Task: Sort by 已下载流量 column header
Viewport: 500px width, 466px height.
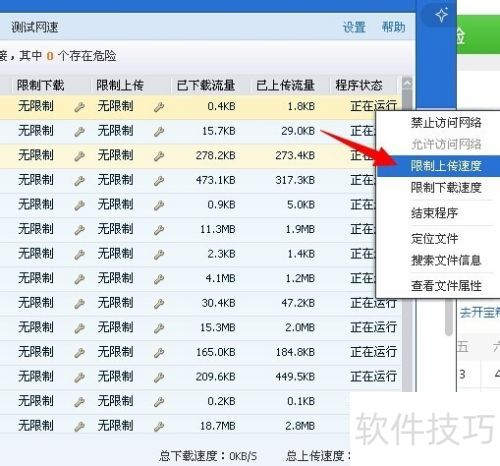Action: pos(206,86)
